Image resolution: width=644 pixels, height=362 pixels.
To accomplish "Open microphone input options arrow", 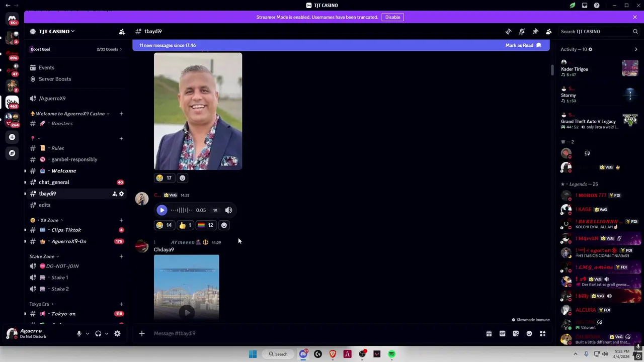I will tap(87, 333).
